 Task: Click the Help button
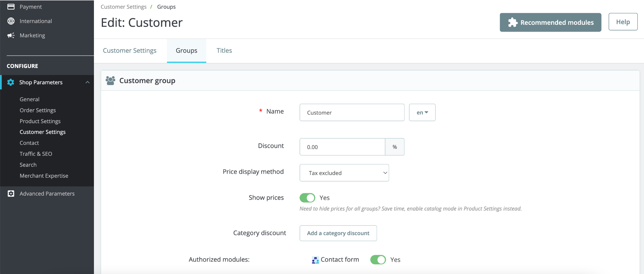click(623, 22)
